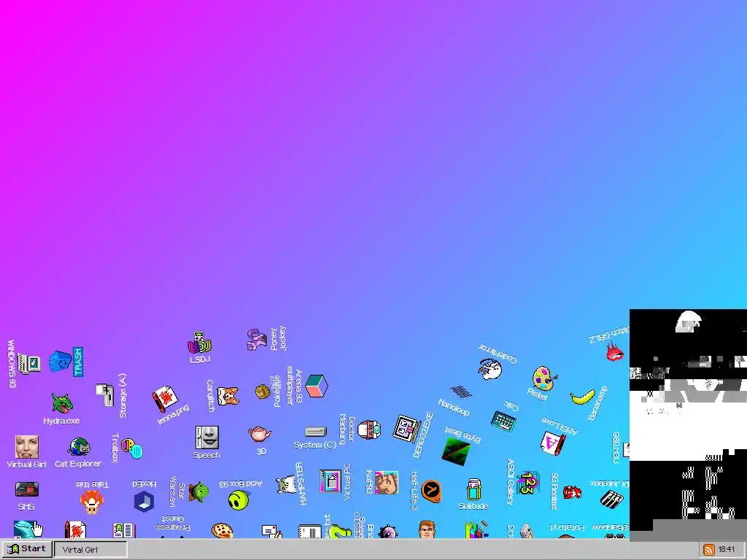Open the CodeMirror icon
This screenshot has width=747, height=560.
(490, 369)
